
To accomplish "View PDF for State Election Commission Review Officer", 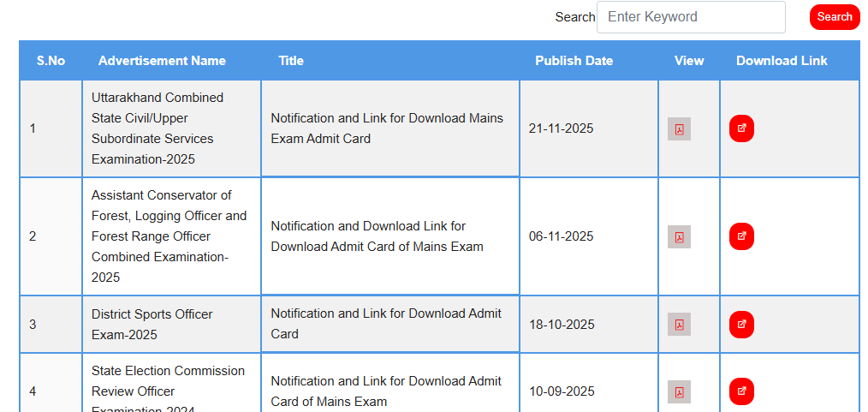I will pyautogui.click(x=679, y=392).
